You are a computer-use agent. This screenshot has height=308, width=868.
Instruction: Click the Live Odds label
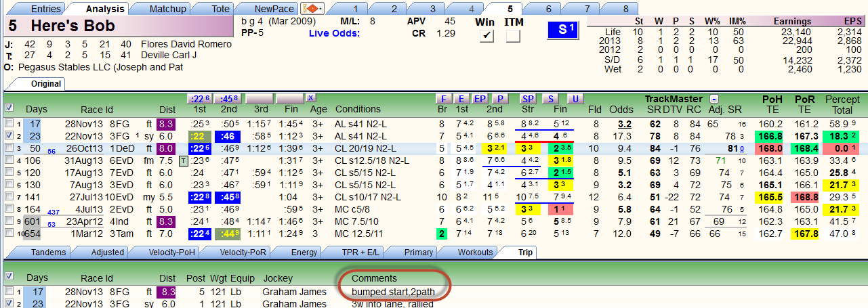coord(333,32)
